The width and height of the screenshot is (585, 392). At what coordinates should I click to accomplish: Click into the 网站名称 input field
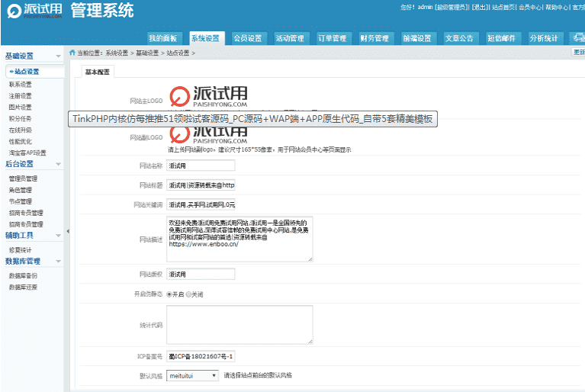coord(201,165)
